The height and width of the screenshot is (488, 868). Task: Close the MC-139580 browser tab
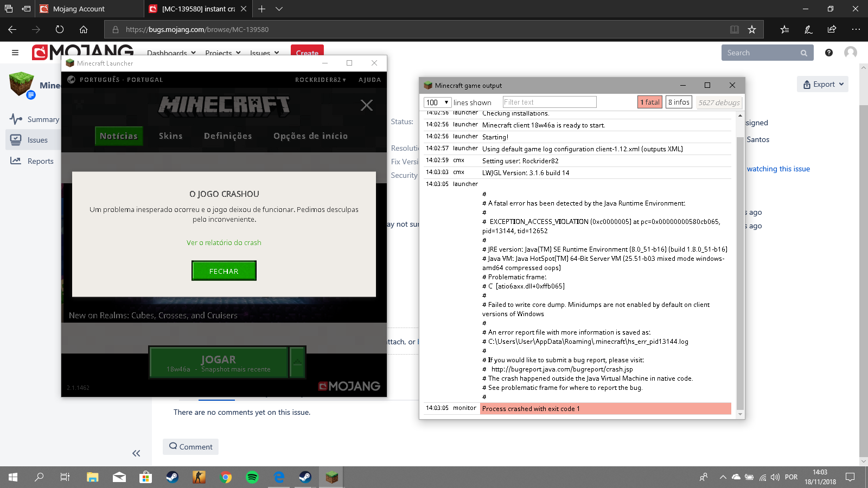[244, 9]
